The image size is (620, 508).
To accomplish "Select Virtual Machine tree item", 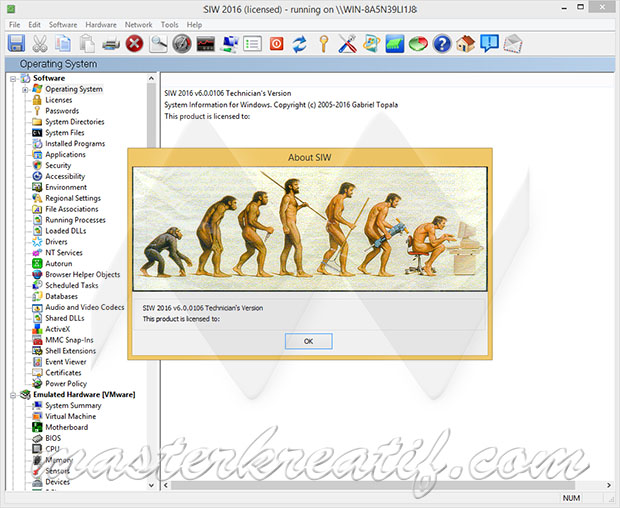I will 70,416.
